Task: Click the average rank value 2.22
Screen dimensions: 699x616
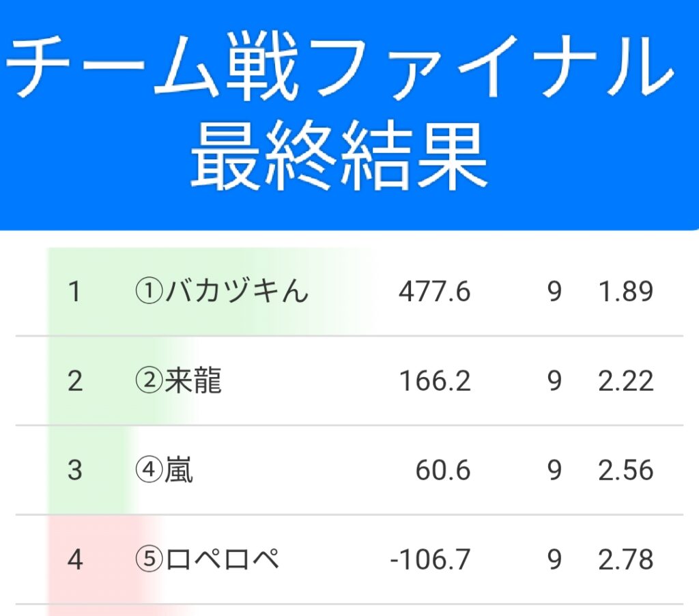Action: [x=626, y=381]
